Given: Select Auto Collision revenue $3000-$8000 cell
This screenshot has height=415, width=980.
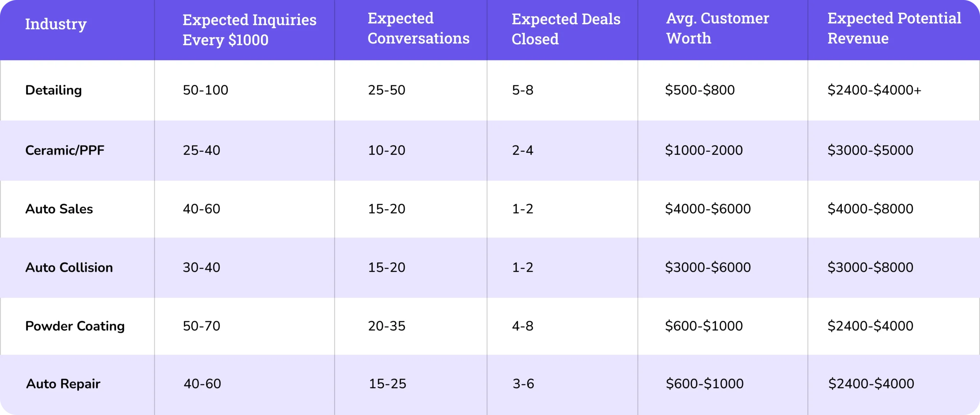Looking at the screenshot, I should click(x=870, y=267).
